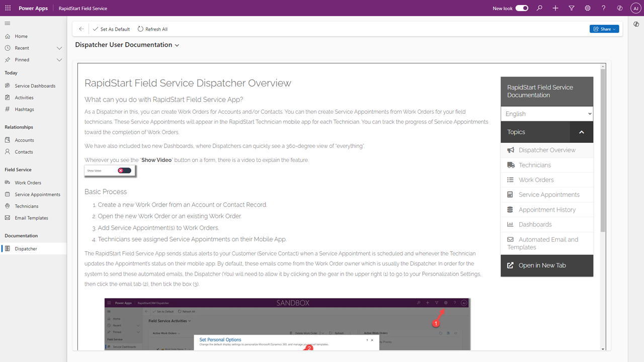Click the scrollbar down arrow

tap(603, 348)
